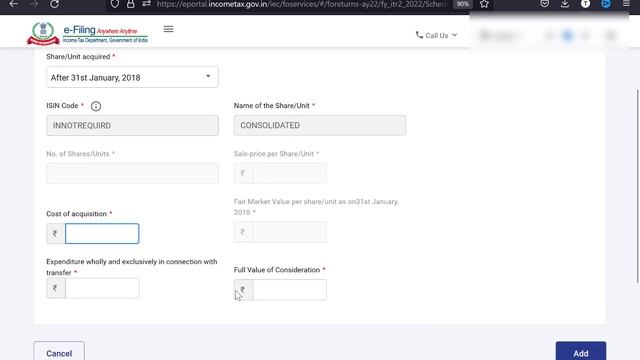Click the padlock site security icon

point(130,4)
